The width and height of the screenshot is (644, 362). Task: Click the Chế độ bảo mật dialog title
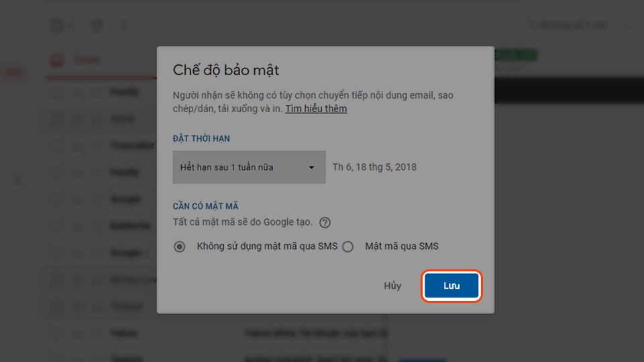226,70
